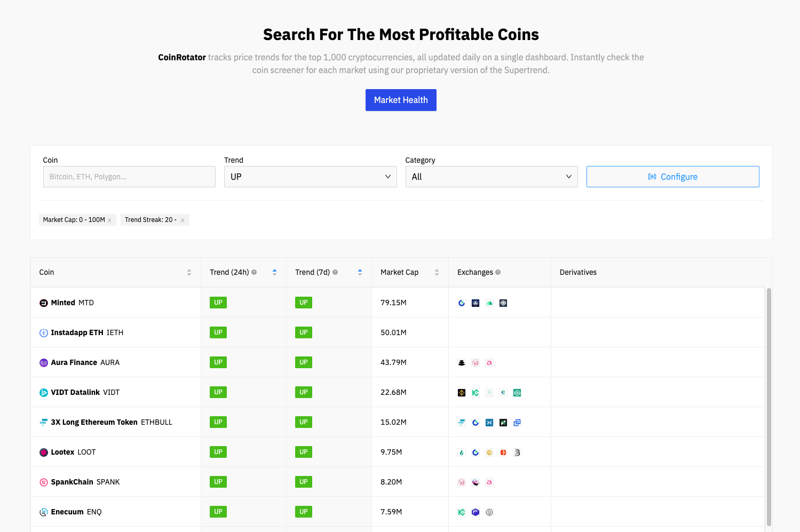The image size is (800, 532).
Task: Open 3X Long Ethereum Token row
Action: 94,422
